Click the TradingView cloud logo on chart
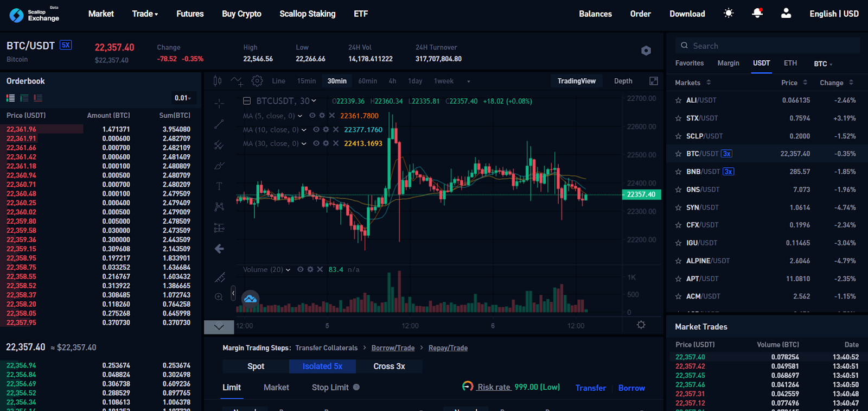This screenshot has height=411, width=868. [x=250, y=299]
